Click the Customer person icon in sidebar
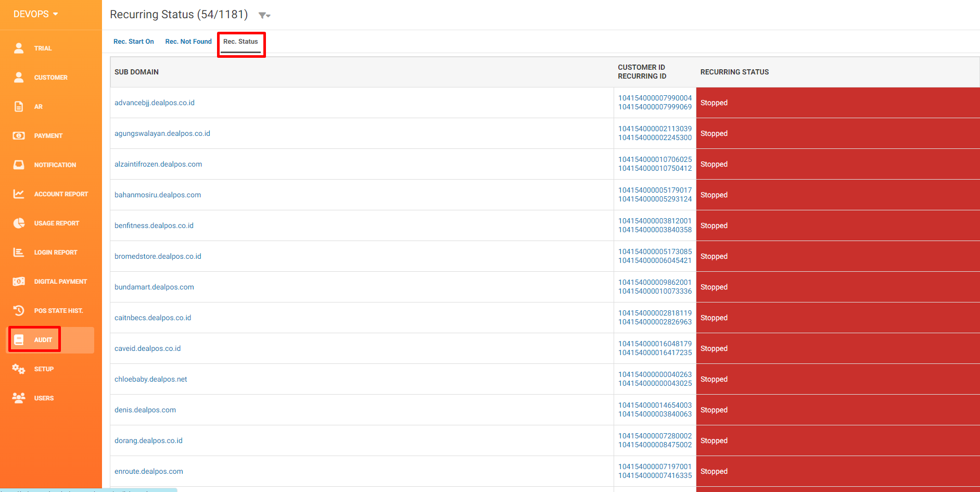980x492 pixels. point(19,77)
